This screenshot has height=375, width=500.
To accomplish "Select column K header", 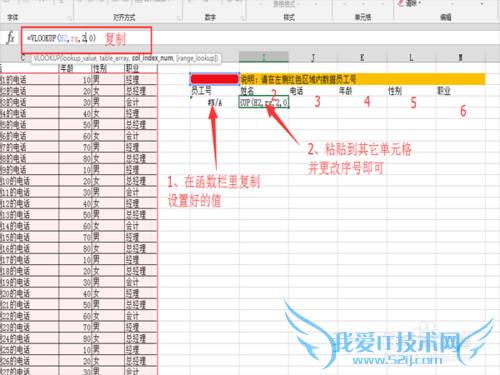I will click(362, 57).
